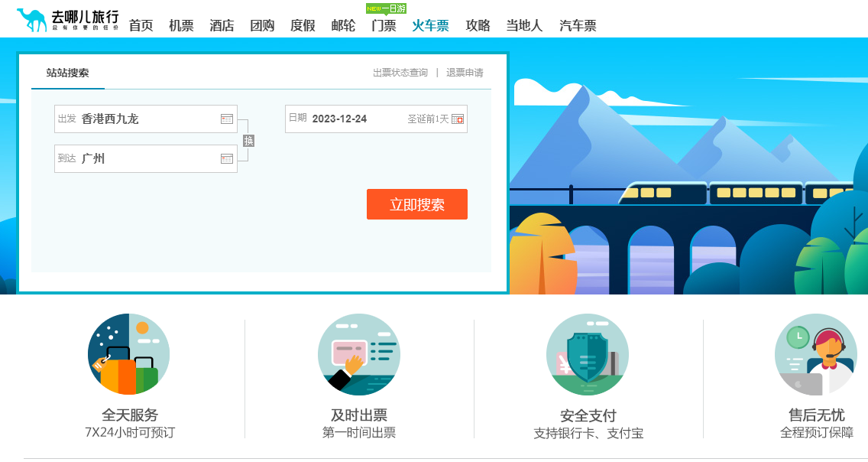Click the 安全支付 heading
Viewport: 868px width, 462px height.
coord(588,415)
